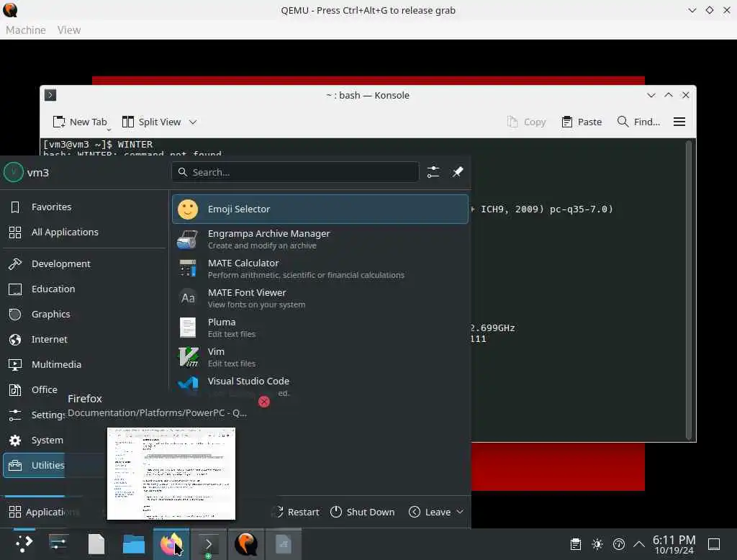Launch Emoji Selector

tap(320, 209)
